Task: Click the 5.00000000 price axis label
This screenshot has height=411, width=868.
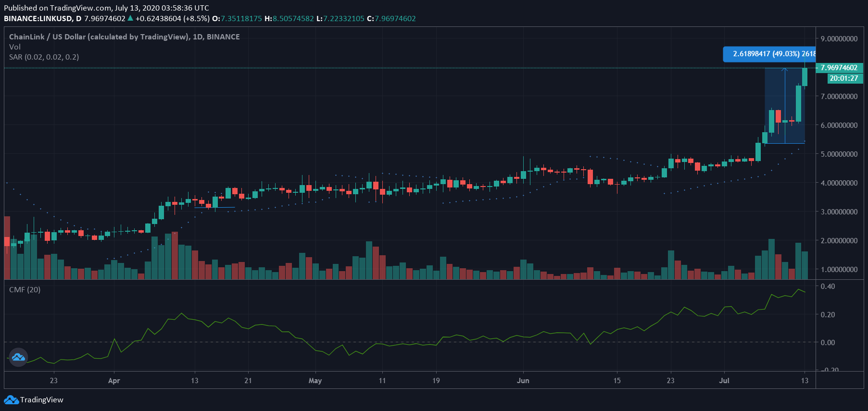Action: pos(839,154)
